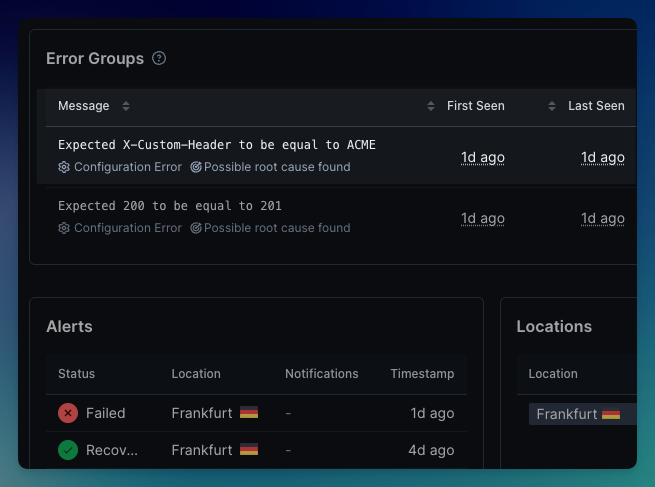Sort by Message column arrows
This screenshot has height=487, width=655.
[126, 106]
